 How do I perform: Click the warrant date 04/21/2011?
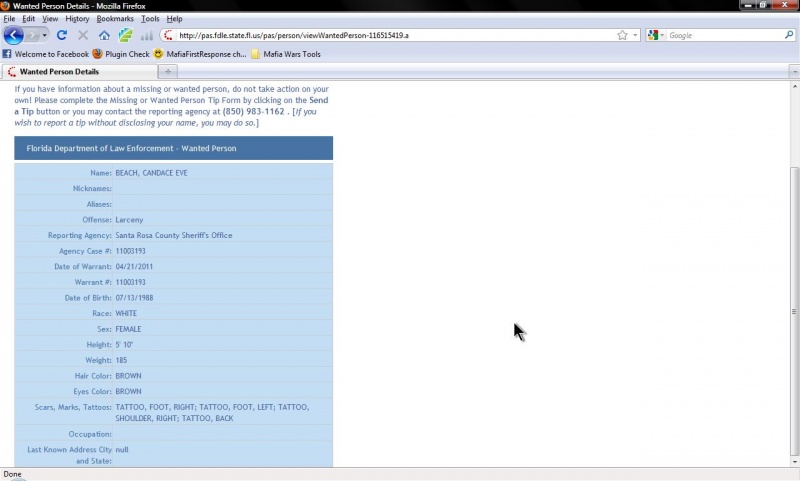click(134, 266)
